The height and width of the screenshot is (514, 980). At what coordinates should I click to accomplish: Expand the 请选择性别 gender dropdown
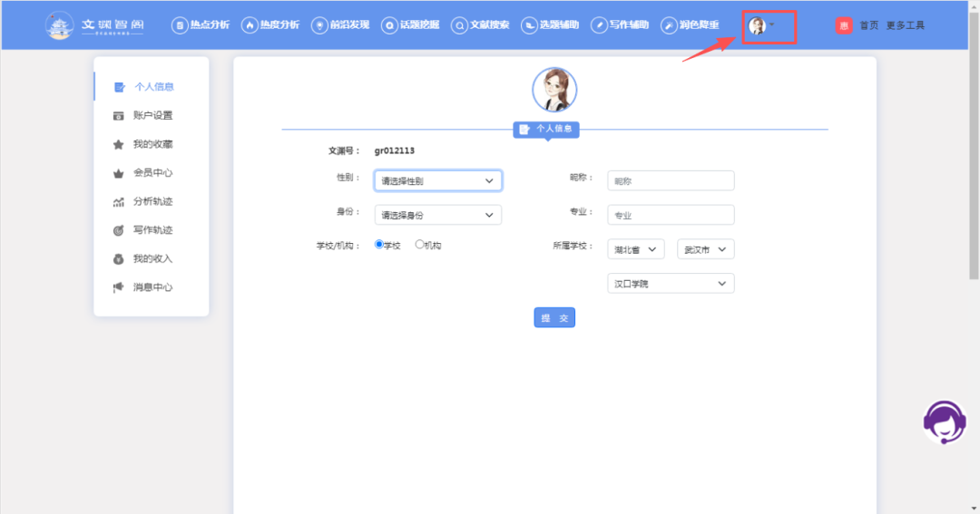(437, 181)
